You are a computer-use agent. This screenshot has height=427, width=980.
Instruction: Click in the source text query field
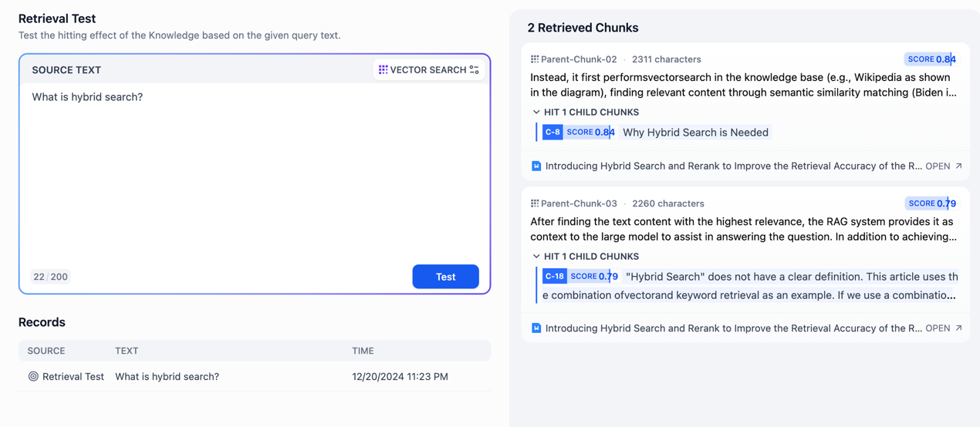click(x=255, y=170)
